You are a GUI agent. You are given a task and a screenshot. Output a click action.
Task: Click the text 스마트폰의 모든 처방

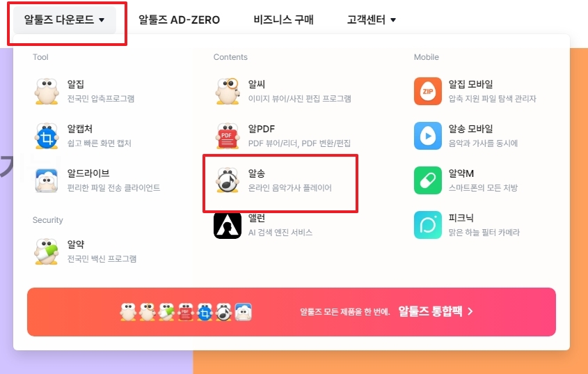[483, 188]
